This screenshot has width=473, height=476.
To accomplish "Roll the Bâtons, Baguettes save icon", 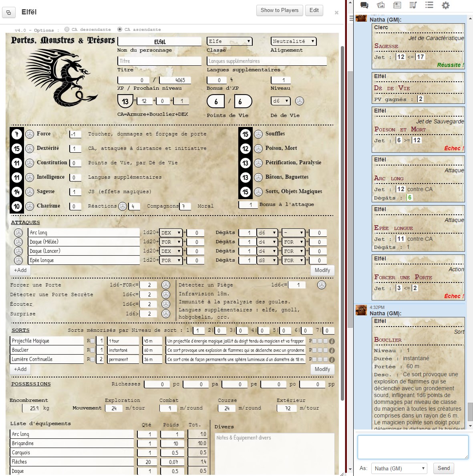I will pos(258,177).
